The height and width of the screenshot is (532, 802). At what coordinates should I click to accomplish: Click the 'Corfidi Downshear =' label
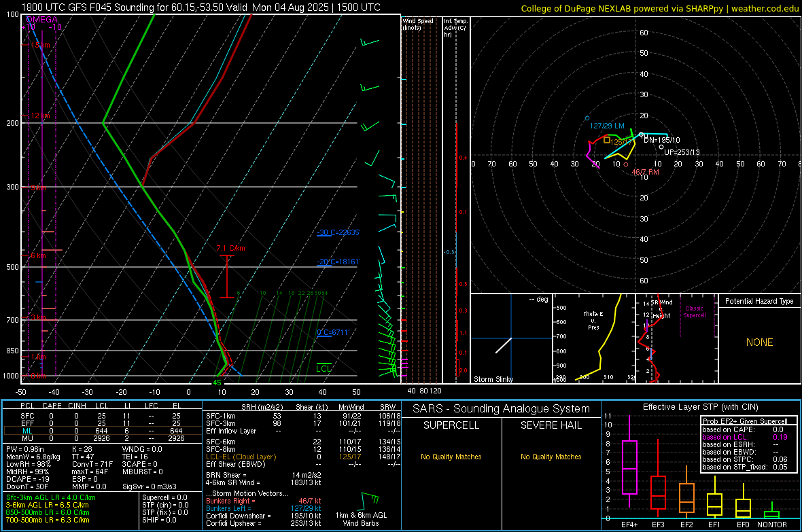pyautogui.click(x=238, y=516)
